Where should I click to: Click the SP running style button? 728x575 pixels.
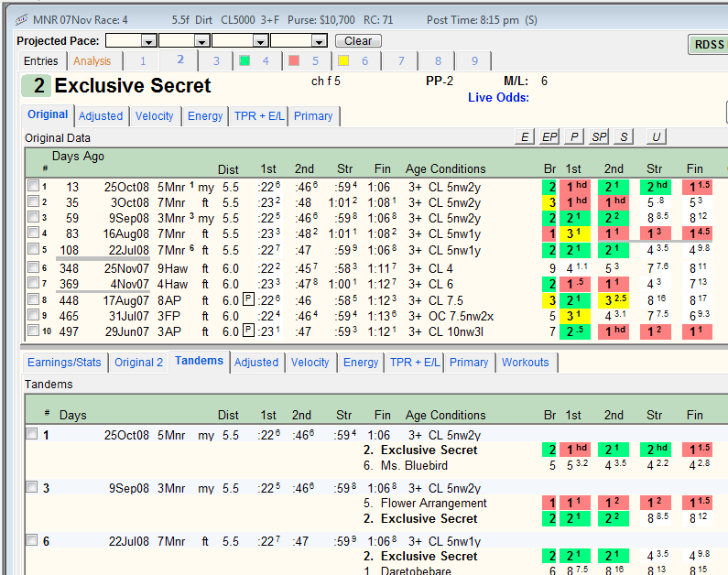coord(599,137)
